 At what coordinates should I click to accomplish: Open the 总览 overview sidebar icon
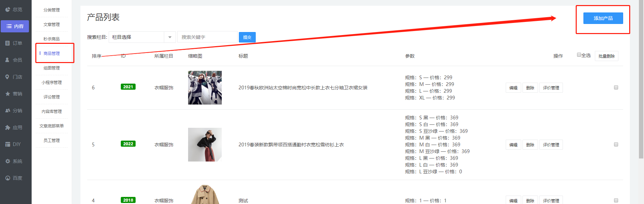coord(8,9)
